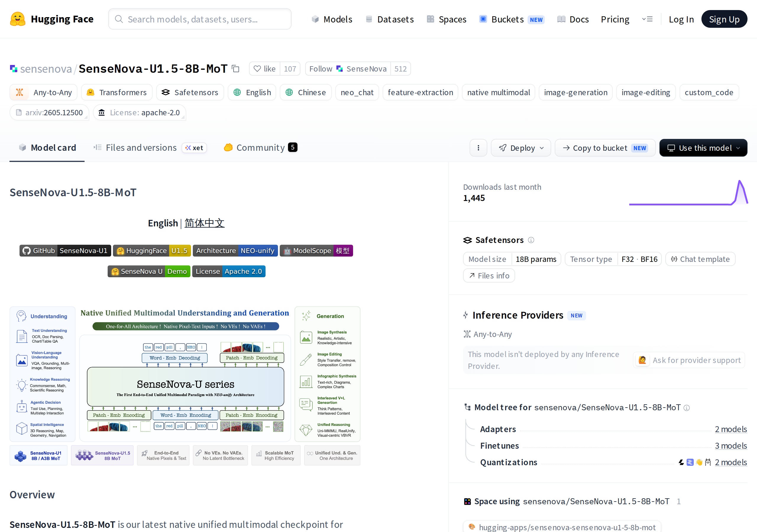Open Quantizations 2 models link

731,462
